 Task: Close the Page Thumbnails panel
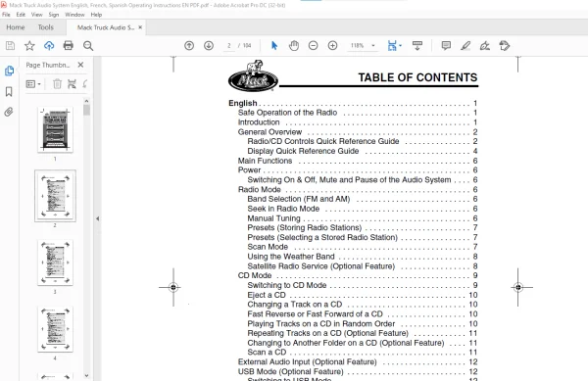(80, 65)
